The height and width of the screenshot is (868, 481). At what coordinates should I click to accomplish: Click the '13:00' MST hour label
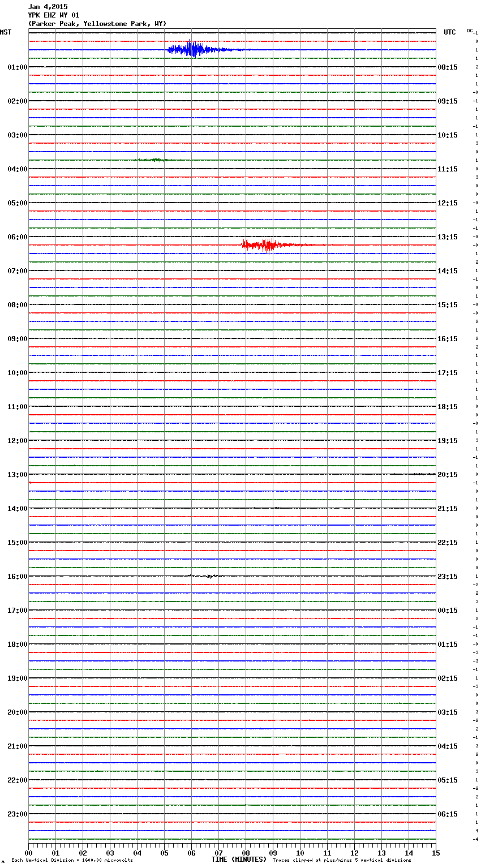17,475
